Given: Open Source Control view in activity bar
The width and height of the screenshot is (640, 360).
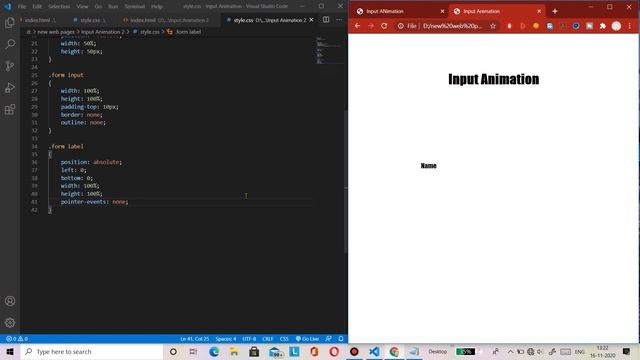Looking at the screenshot, I should [x=10, y=66].
